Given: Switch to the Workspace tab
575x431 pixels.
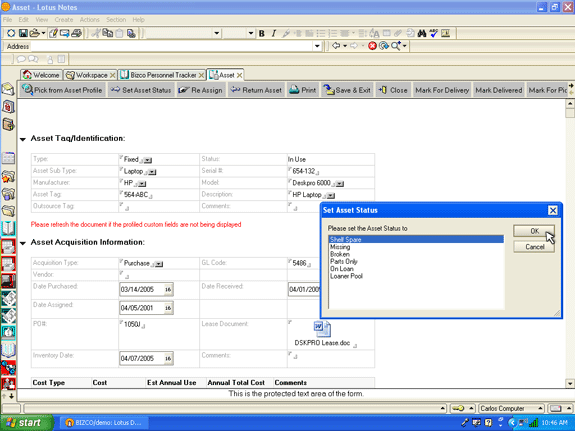Looking at the screenshot, I should coord(91,75).
